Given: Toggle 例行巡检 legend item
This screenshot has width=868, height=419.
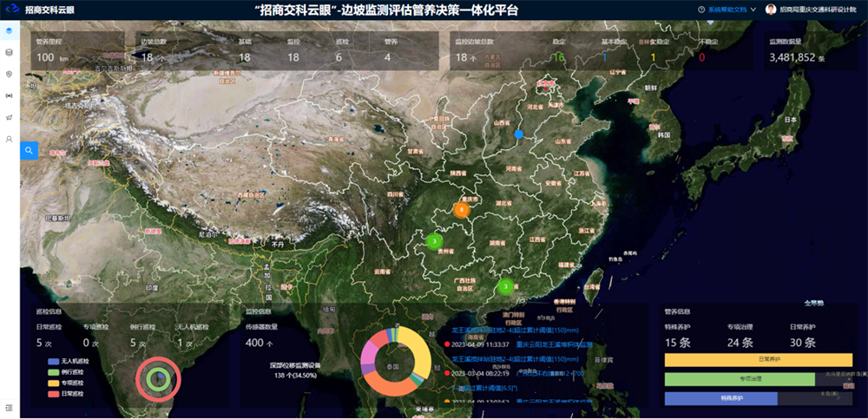Looking at the screenshot, I should pyautogui.click(x=65, y=371).
